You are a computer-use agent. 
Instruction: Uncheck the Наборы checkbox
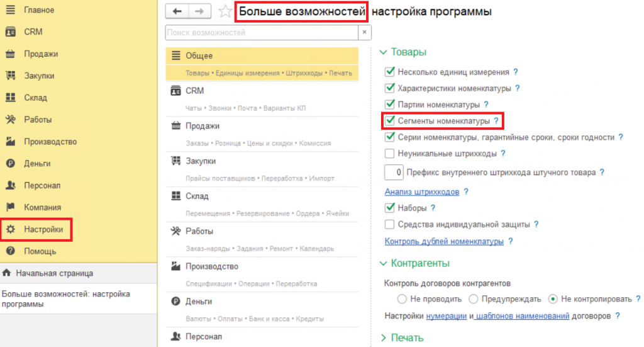390,208
